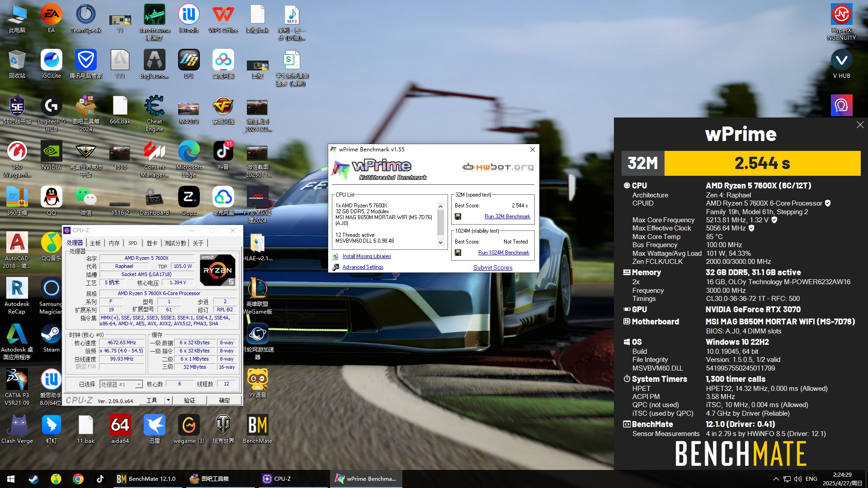Switch to the 主板 tab in CPU-Z
Viewport: 868px width, 488px height.
click(x=95, y=243)
